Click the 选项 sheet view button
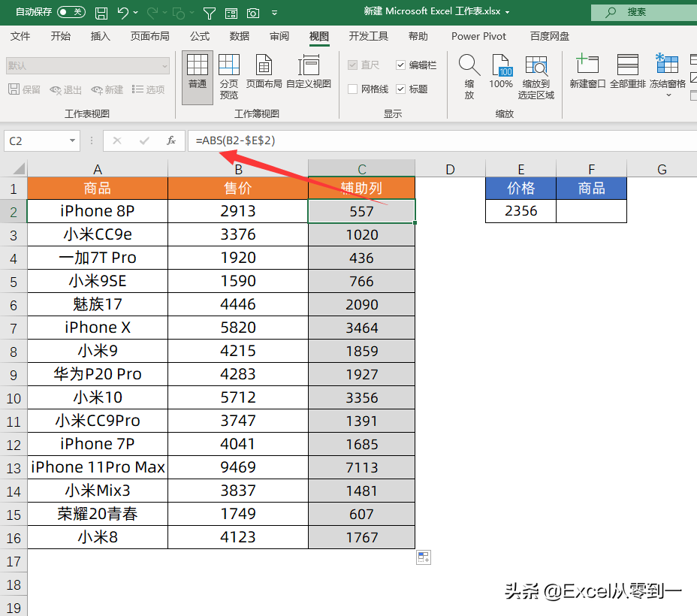The width and height of the screenshot is (697, 616). [149, 90]
